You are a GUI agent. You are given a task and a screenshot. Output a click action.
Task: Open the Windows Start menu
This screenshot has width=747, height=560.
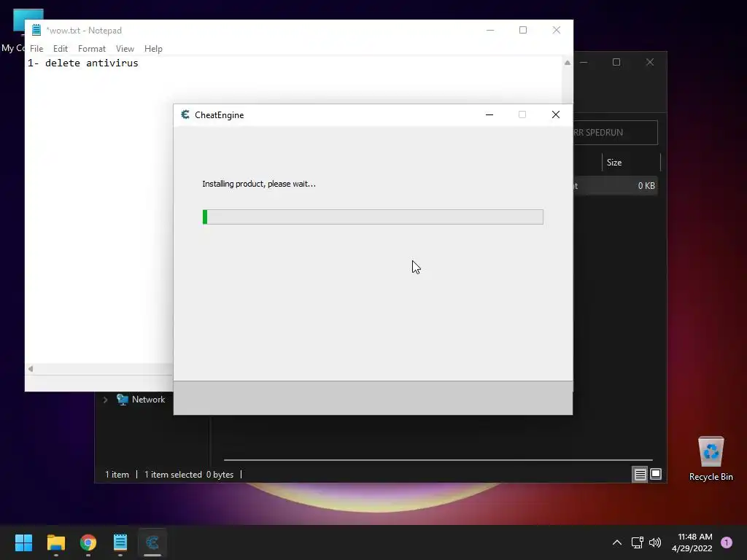pyautogui.click(x=24, y=542)
